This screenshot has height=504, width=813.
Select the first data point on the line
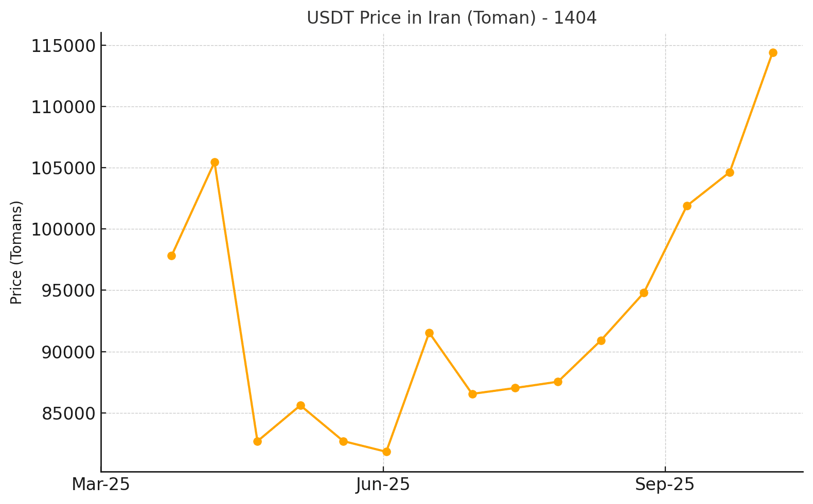click(x=171, y=256)
